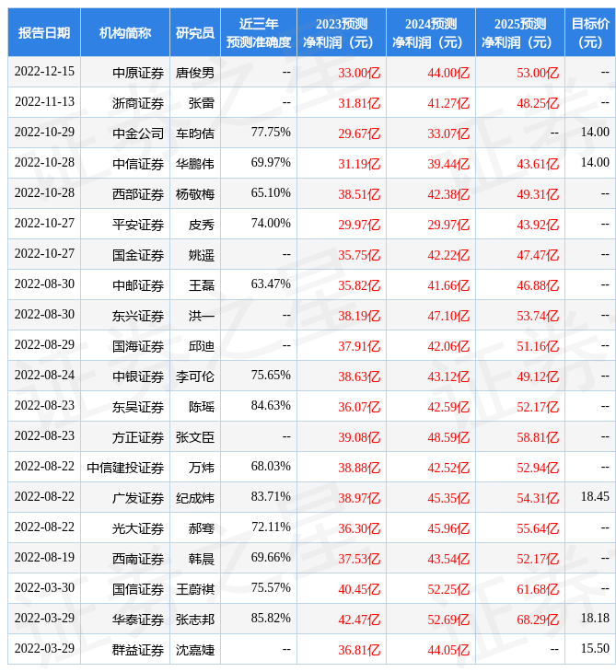
Task: Click the 18.45 target price
Action: pyautogui.click(x=595, y=497)
